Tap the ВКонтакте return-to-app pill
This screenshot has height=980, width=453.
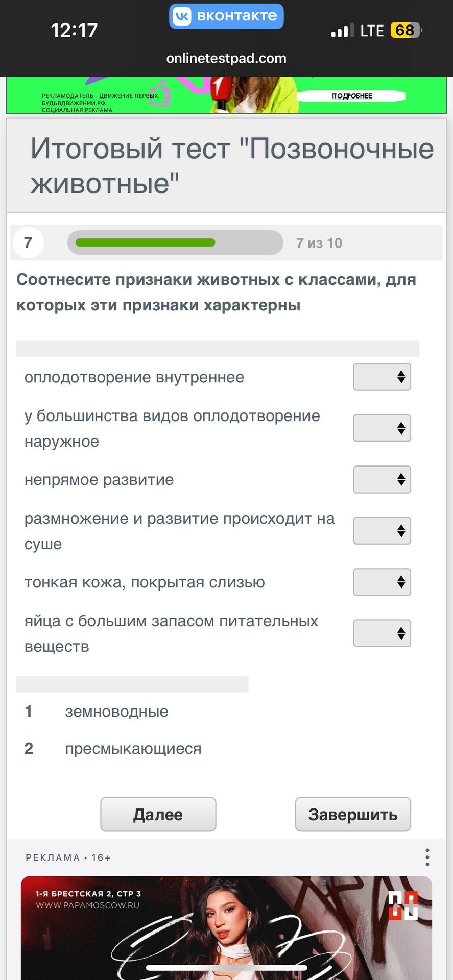226,16
